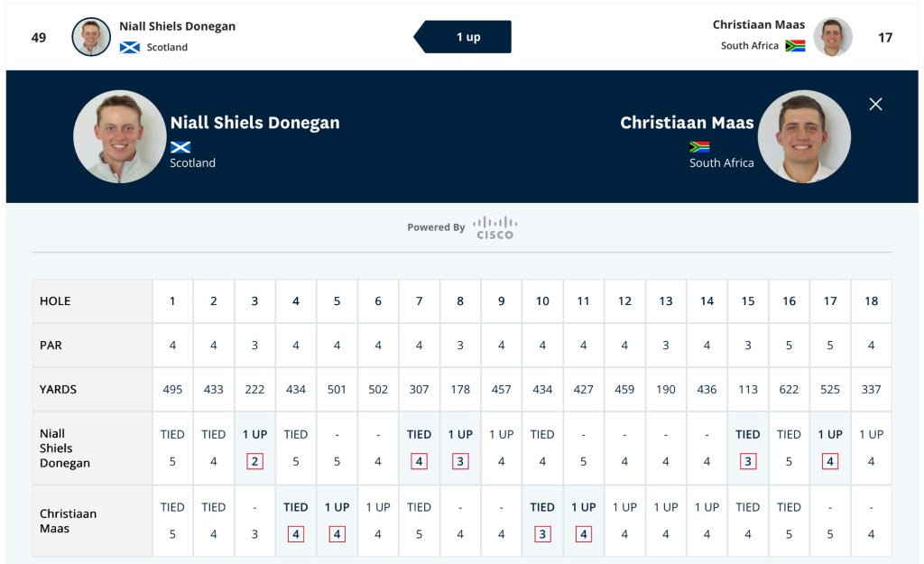924x564 pixels.
Task: Click the 622 yards cell for hole 16
Action: [x=789, y=390]
